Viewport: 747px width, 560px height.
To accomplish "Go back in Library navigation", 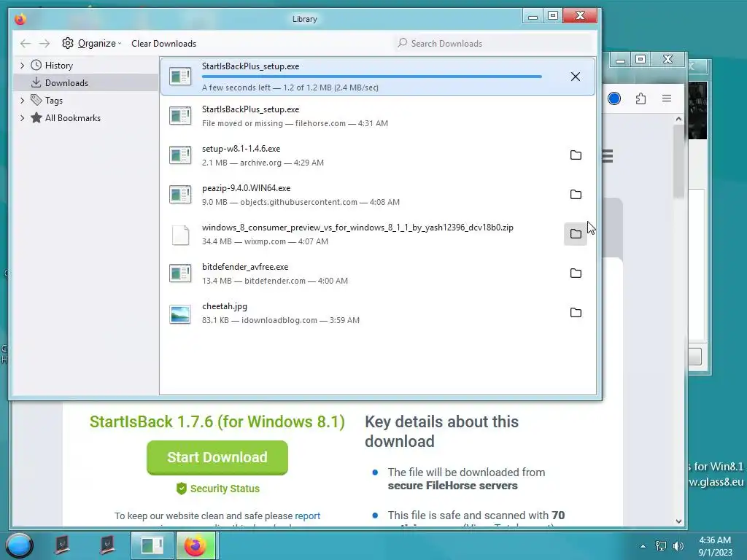I will (26, 43).
